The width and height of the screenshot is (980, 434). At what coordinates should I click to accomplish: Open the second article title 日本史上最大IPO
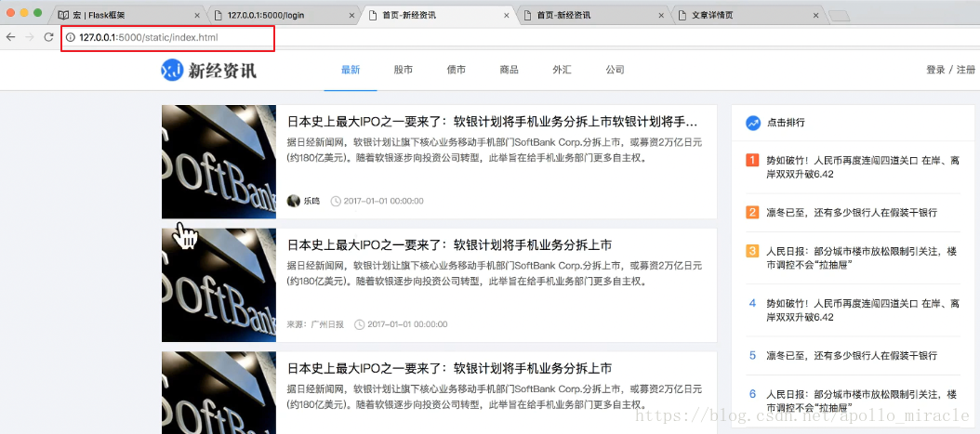click(449, 244)
